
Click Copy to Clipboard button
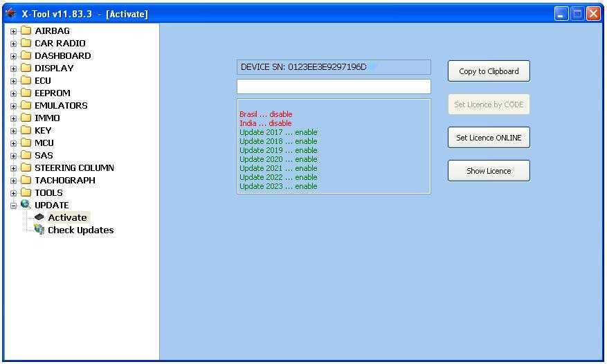coord(489,71)
